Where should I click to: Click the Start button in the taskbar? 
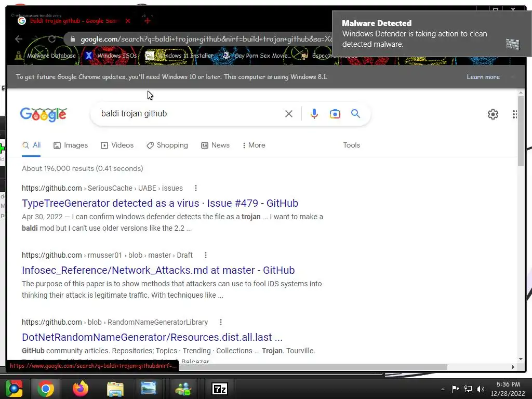pyautogui.click(x=14, y=389)
